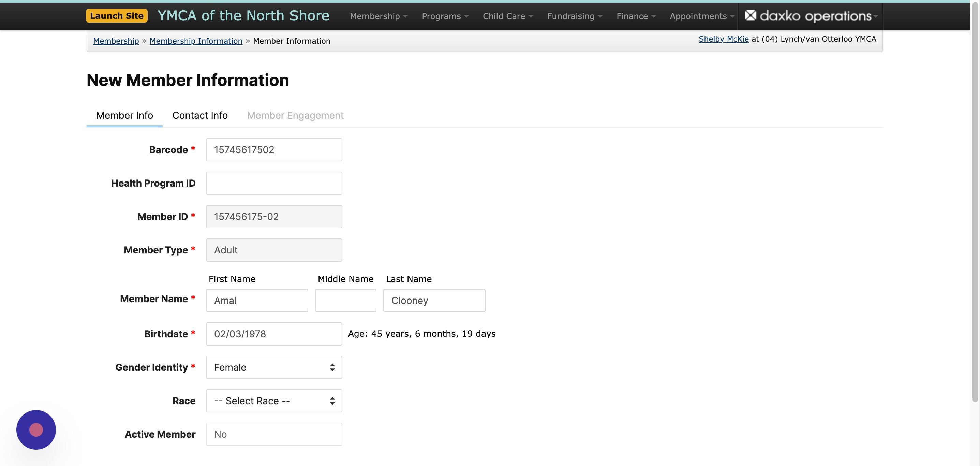Open the Appointments menu
Screen dimensions: 980x466
[702, 16]
